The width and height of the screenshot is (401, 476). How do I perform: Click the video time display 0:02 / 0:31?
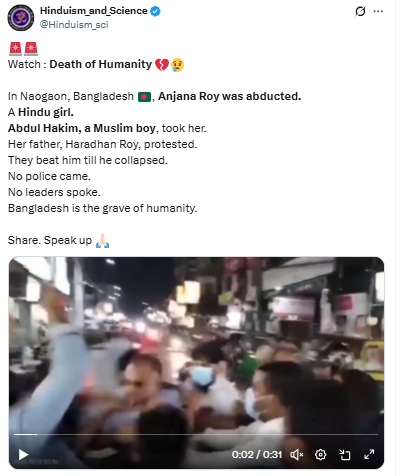[257, 455]
